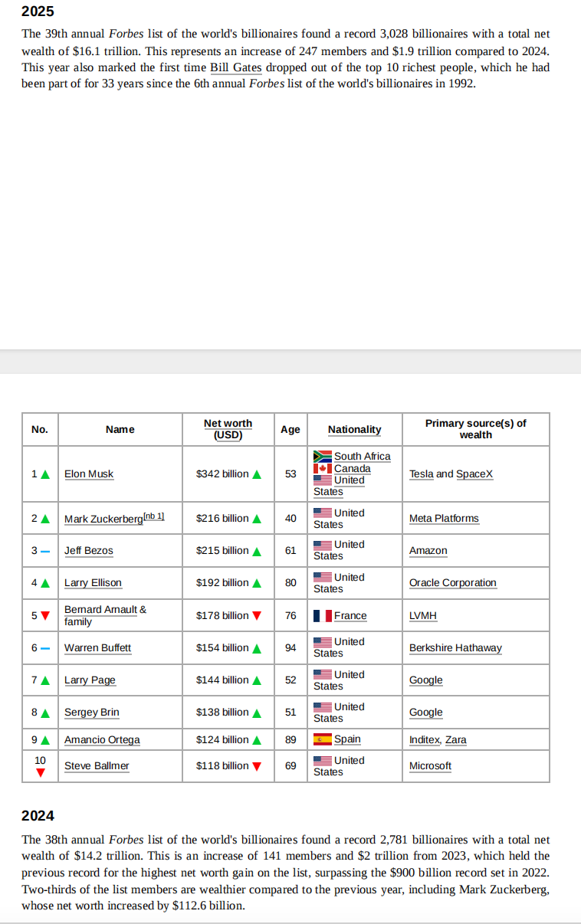This screenshot has height=924, width=581.
Task: Click the France flag icon
Action: pyautogui.click(x=323, y=615)
